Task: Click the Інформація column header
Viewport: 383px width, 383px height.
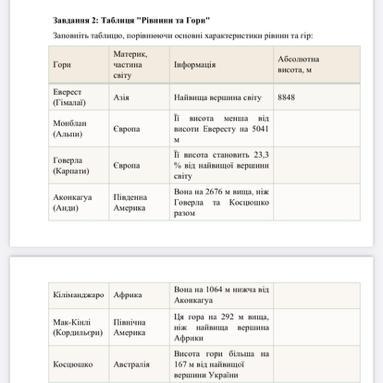Action: coord(221,64)
